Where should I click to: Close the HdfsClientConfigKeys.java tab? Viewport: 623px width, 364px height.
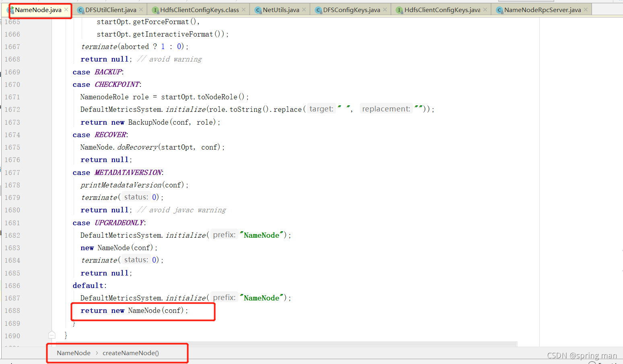[485, 10]
